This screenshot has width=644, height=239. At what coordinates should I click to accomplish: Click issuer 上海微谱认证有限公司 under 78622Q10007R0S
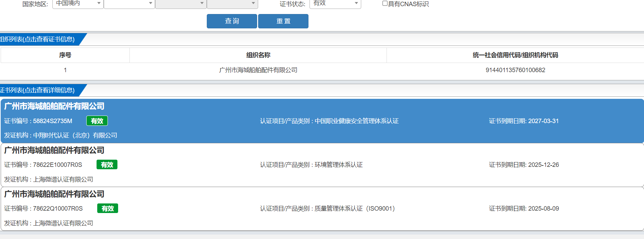(x=63, y=223)
